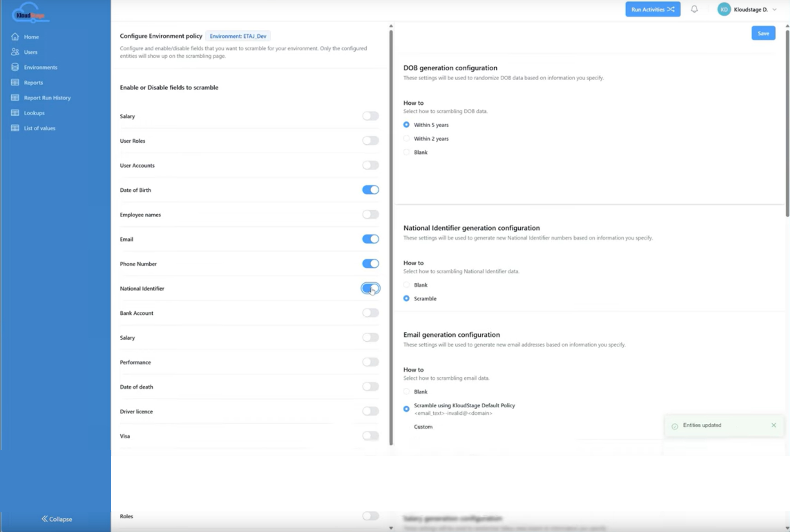Click the Save button
The height and width of the screenshot is (532, 790).
763,33
